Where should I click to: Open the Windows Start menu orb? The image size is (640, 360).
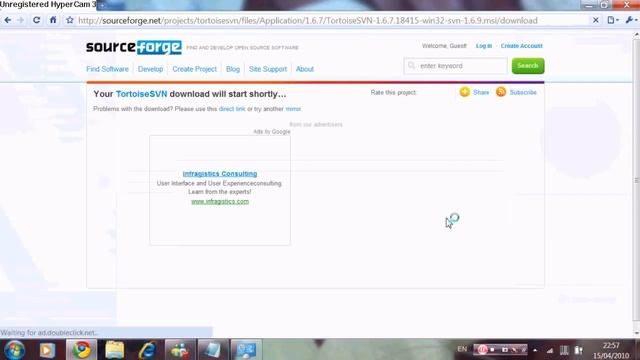click(x=14, y=350)
